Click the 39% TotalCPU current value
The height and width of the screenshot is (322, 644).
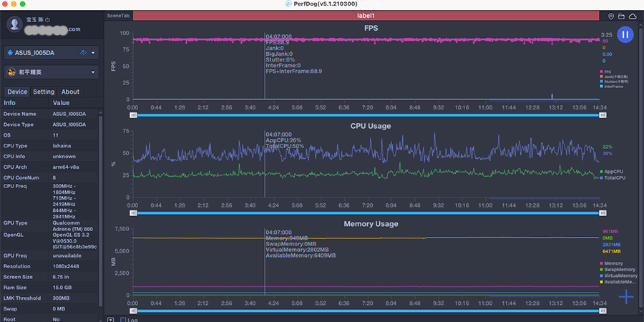[608, 154]
